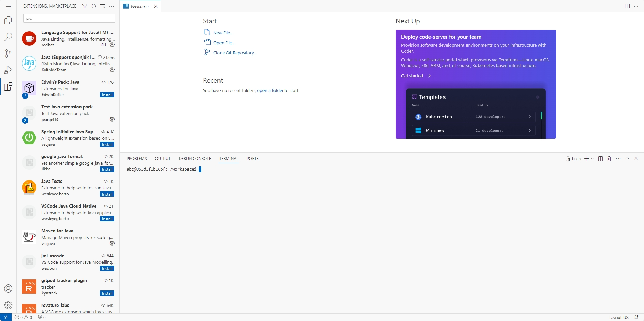Open Language Support for Java(TM) extension entry
The image size is (644, 321).
[x=68, y=39]
